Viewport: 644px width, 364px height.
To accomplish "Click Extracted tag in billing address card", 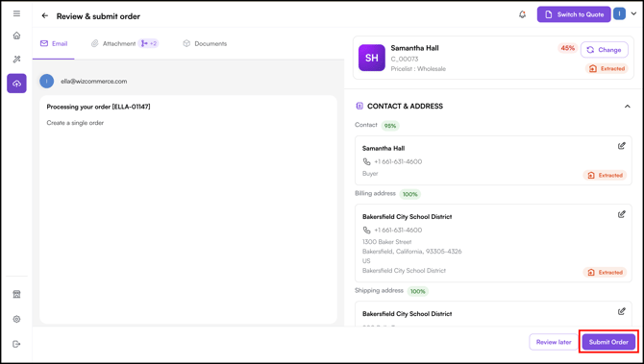I will 605,272.
